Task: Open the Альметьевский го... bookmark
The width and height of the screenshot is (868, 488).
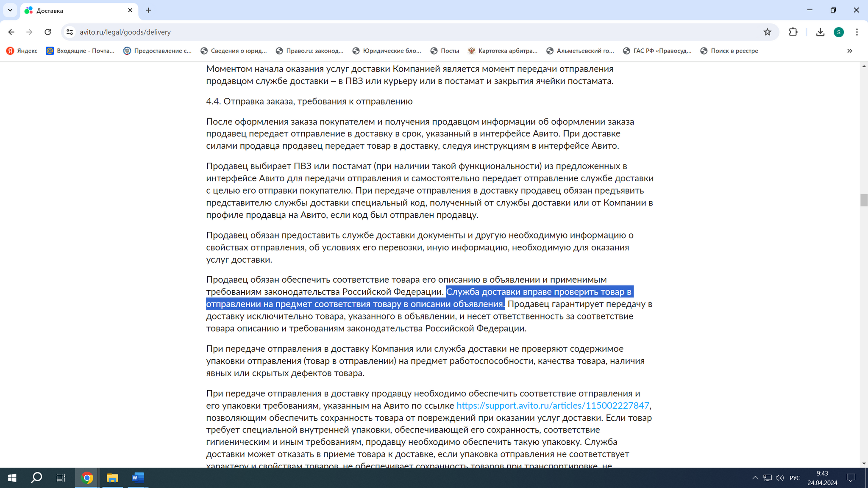Action: [x=580, y=51]
